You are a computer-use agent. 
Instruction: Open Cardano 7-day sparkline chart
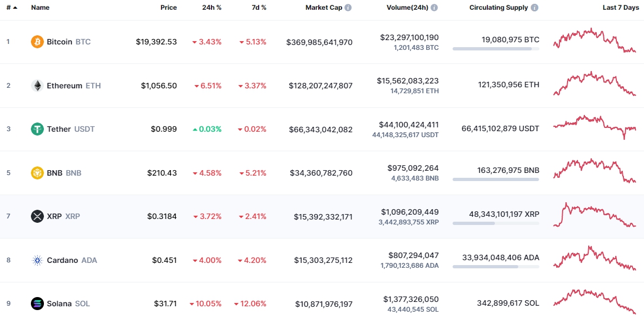click(x=594, y=259)
